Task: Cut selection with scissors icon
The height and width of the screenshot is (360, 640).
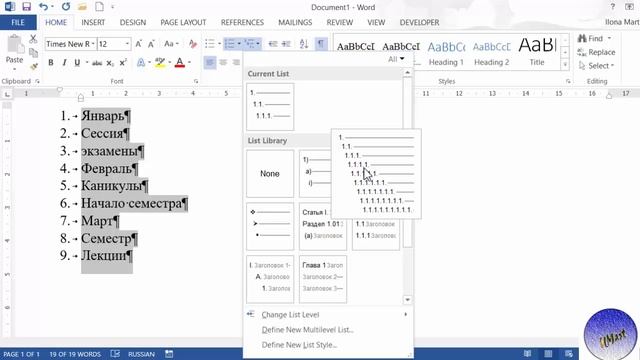Action: pos(33,39)
